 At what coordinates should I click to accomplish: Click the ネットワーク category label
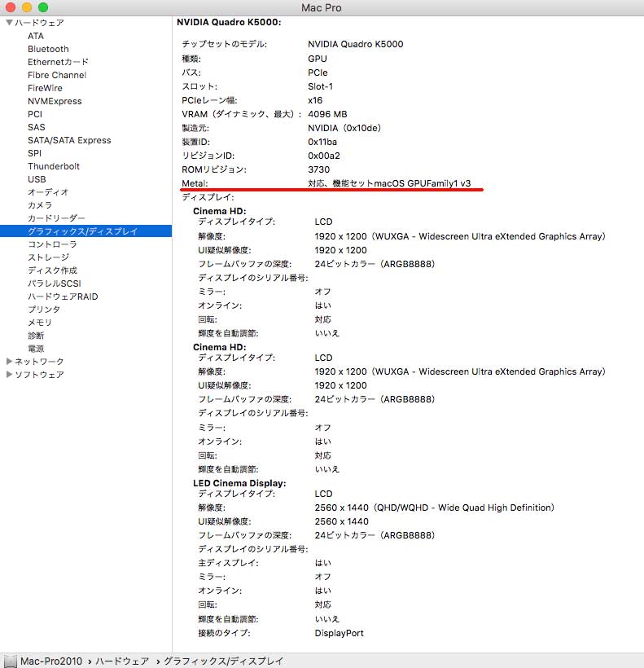point(39,361)
